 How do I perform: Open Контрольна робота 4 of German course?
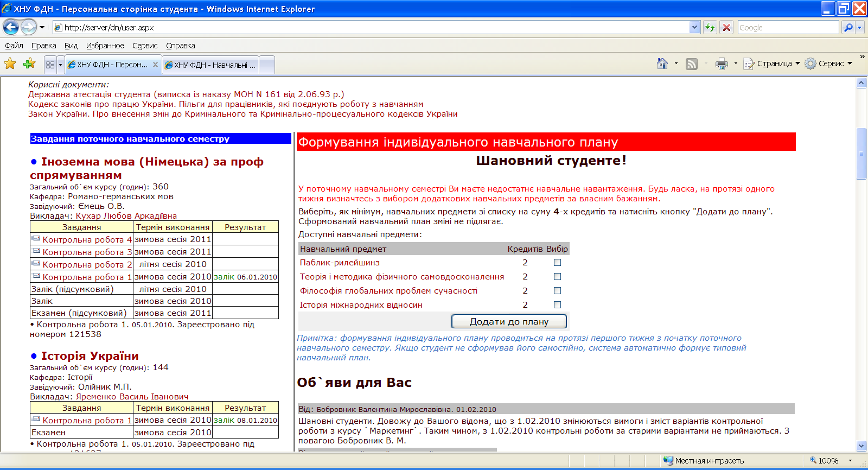tap(87, 239)
